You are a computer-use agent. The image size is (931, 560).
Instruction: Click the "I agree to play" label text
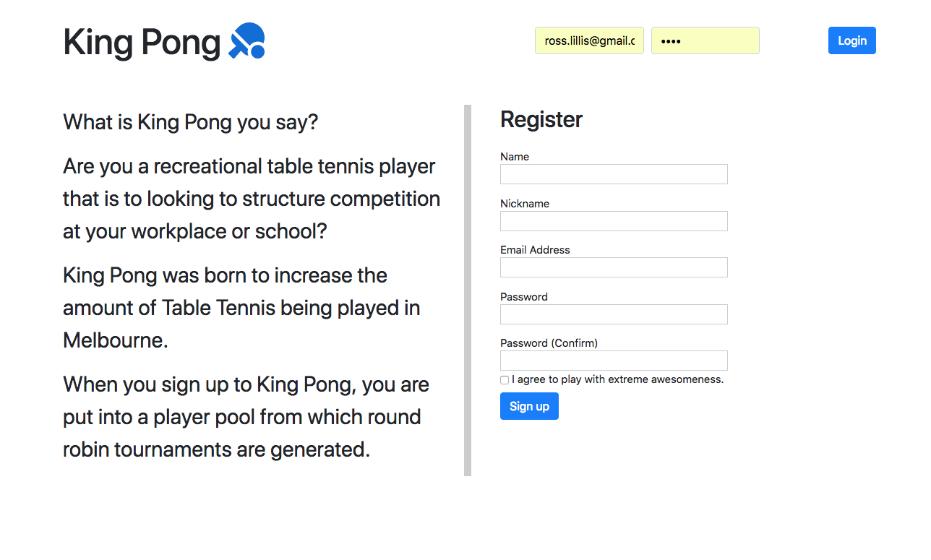coord(617,379)
